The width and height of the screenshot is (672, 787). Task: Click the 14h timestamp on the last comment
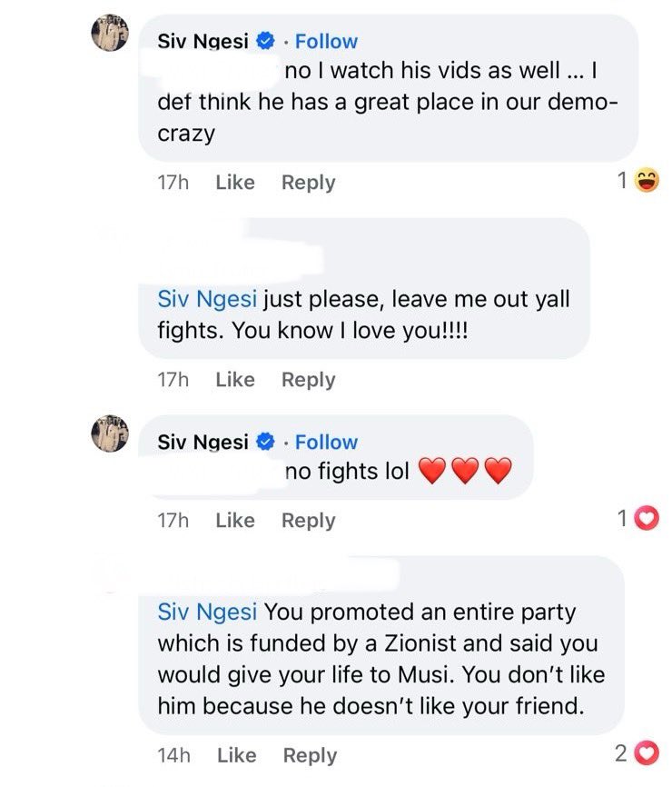click(173, 755)
